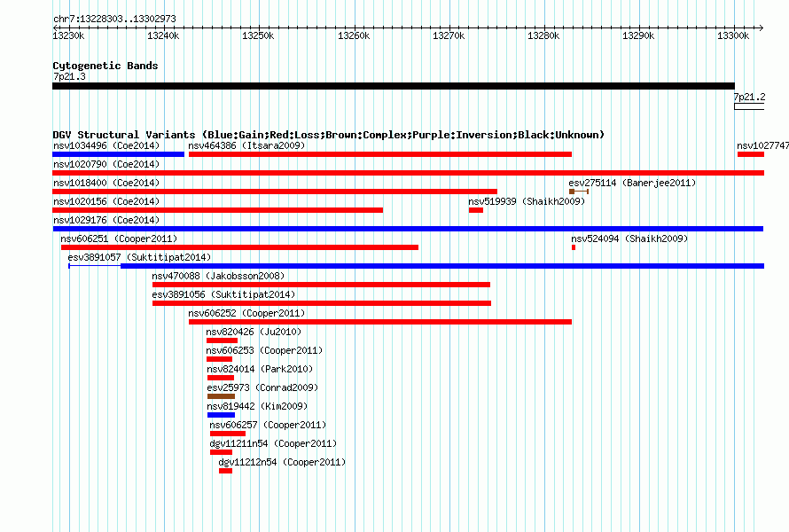The height and width of the screenshot is (532, 789).
Task: Open the esv3891057 (Suktitipat2014) variant label
Action: [x=139, y=257]
